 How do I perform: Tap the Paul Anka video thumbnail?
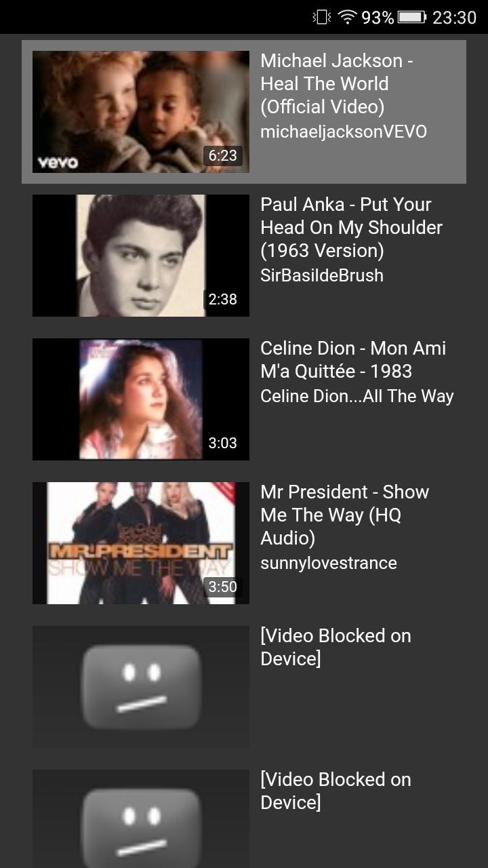click(x=141, y=256)
